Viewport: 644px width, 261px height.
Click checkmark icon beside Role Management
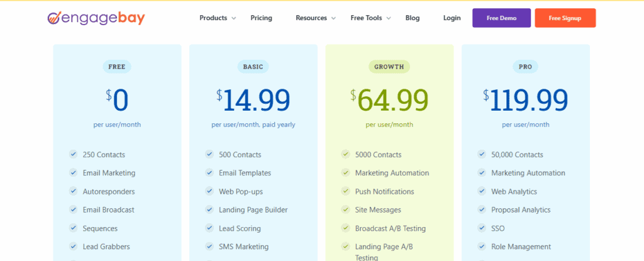click(x=482, y=247)
